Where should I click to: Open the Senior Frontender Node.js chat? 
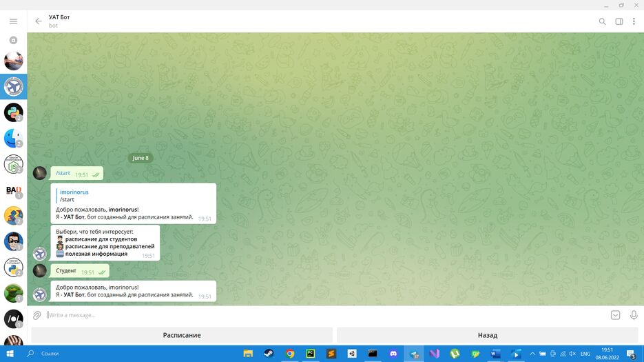13,164
